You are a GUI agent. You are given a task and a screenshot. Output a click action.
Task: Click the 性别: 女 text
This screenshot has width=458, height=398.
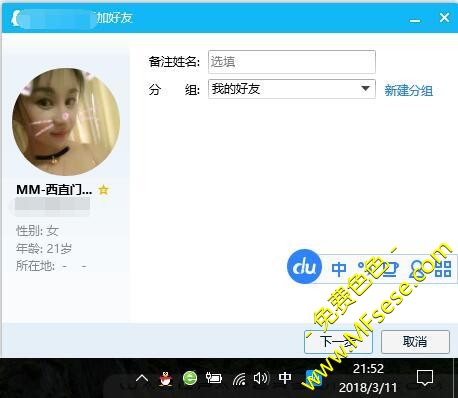[x=37, y=230]
